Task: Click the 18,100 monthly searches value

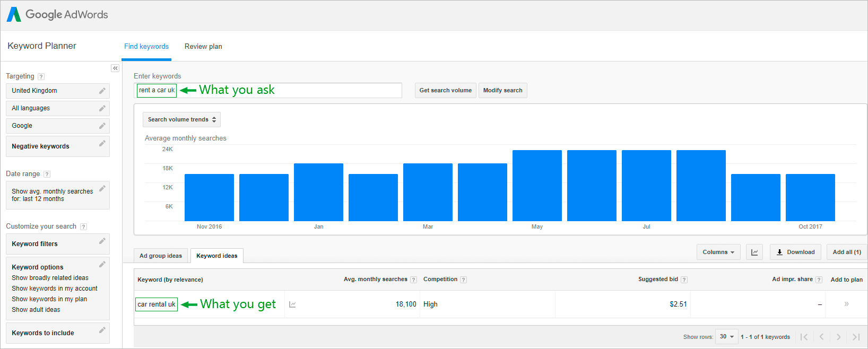Action: coord(406,304)
